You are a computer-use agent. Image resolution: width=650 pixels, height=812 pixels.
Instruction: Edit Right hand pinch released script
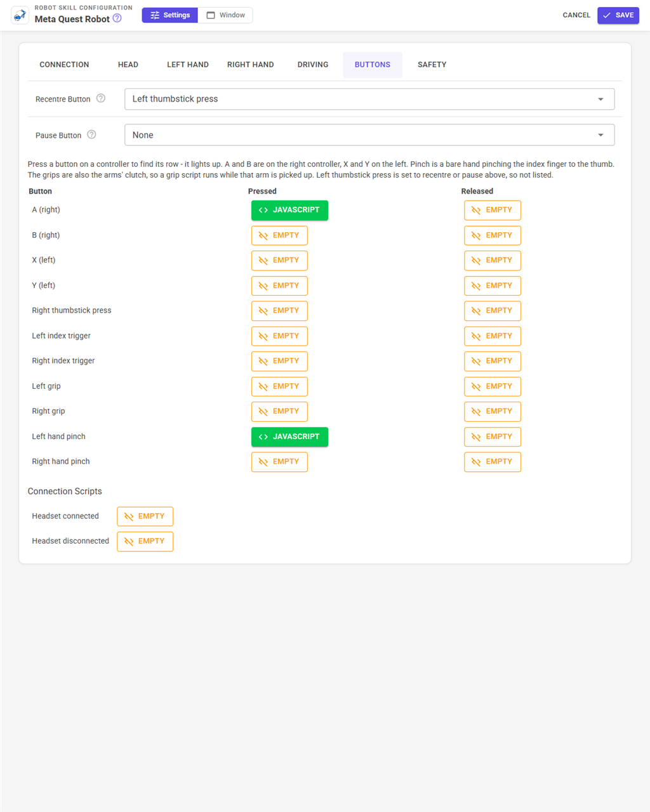tap(493, 462)
